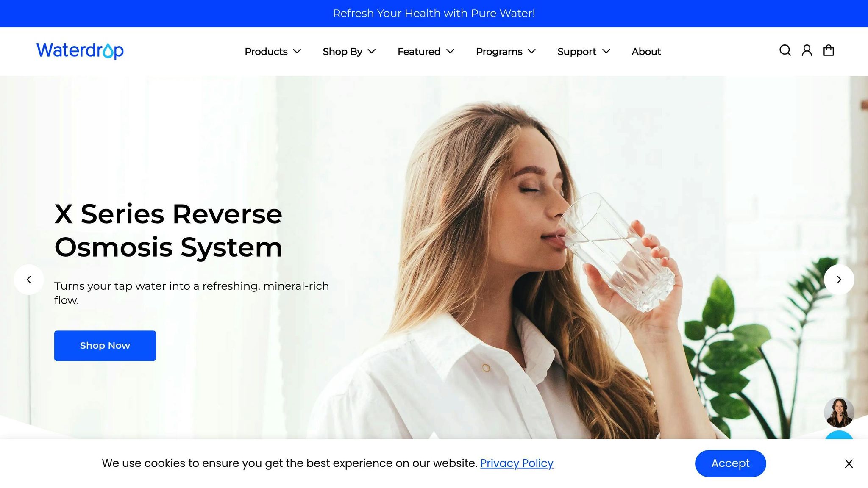Click the Waterdrop logo
868x488 pixels.
[80, 51]
